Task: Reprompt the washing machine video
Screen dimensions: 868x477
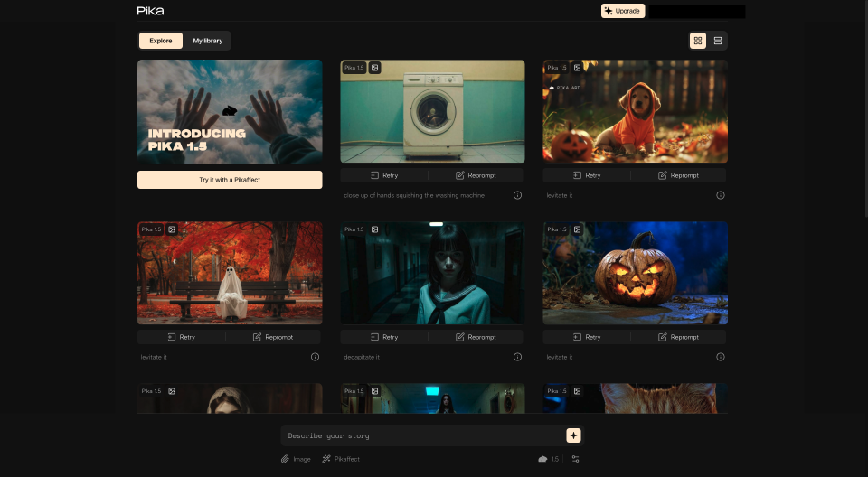Action: (x=476, y=175)
